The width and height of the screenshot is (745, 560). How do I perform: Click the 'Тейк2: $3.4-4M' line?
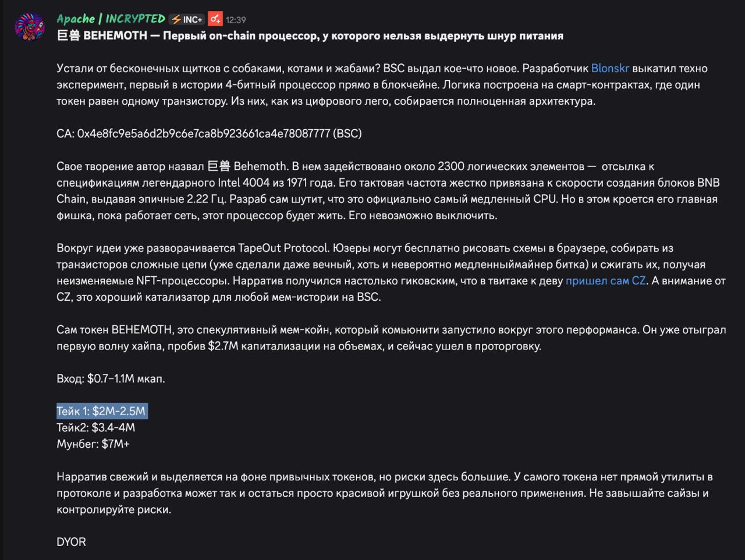click(x=95, y=427)
